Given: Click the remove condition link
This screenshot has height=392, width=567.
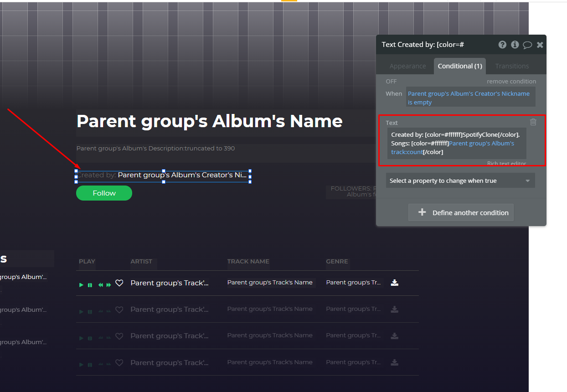Looking at the screenshot, I should (x=511, y=81).
